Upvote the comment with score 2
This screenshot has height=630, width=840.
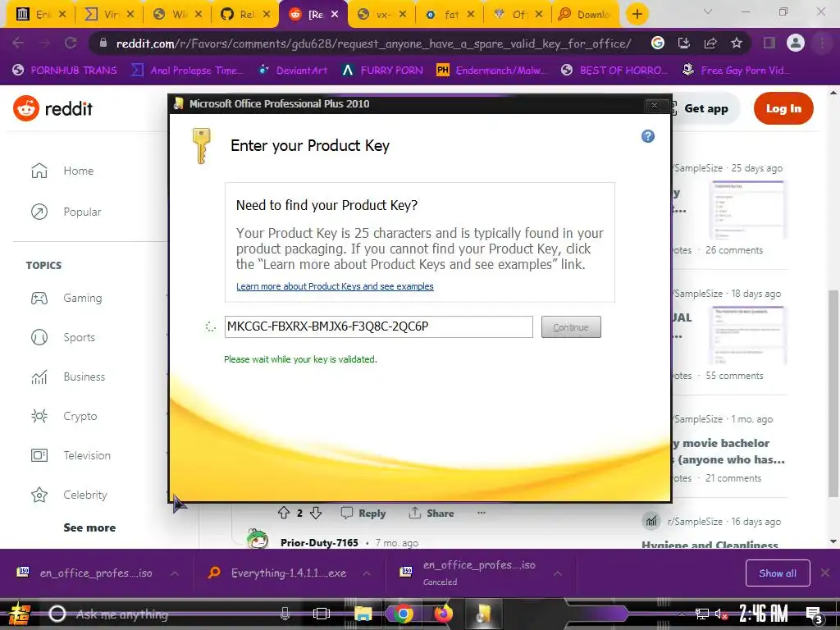(284, 514)
